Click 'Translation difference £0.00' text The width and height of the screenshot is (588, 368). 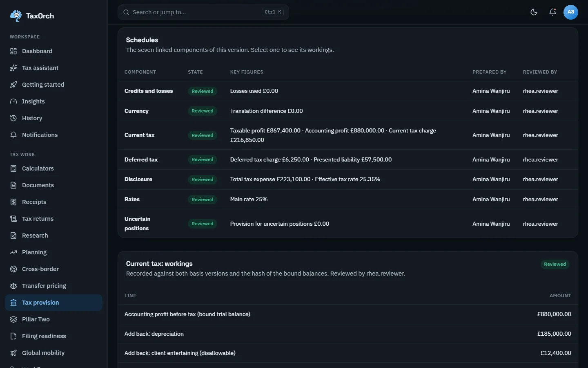pyautogui.click(x=267, y=111)
